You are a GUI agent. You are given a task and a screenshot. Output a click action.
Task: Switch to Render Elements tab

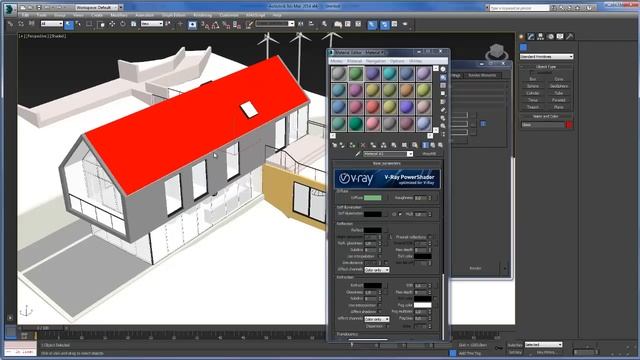point(482,75)
